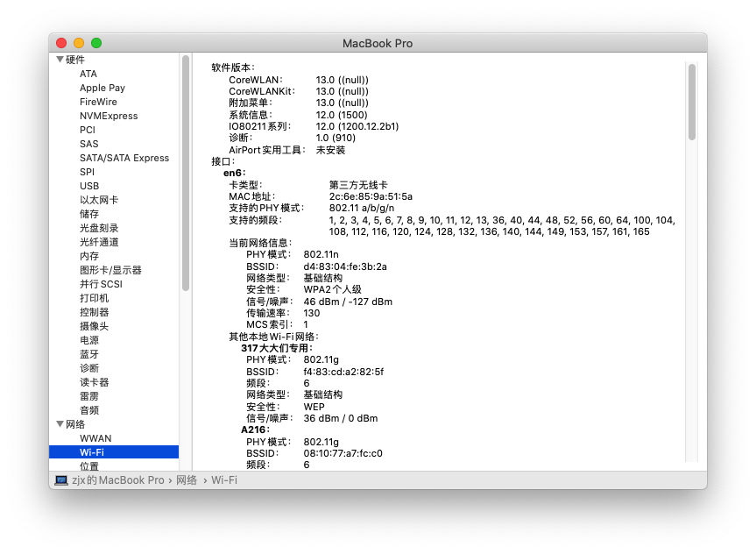Click the 当前网络信息 heading

coord(260,243)
